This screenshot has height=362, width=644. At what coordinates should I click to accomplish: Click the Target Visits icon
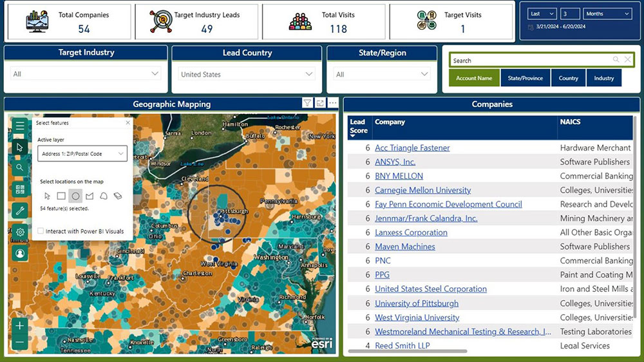[427, 21]
